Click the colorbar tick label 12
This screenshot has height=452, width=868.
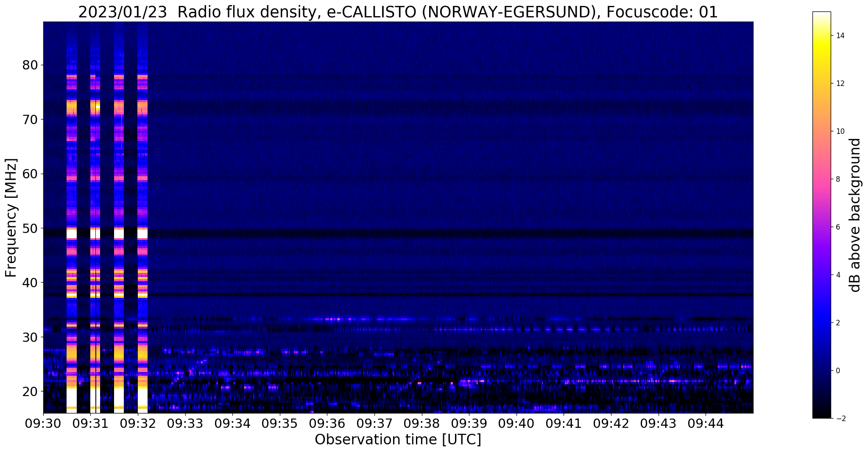tap(840, 83)
